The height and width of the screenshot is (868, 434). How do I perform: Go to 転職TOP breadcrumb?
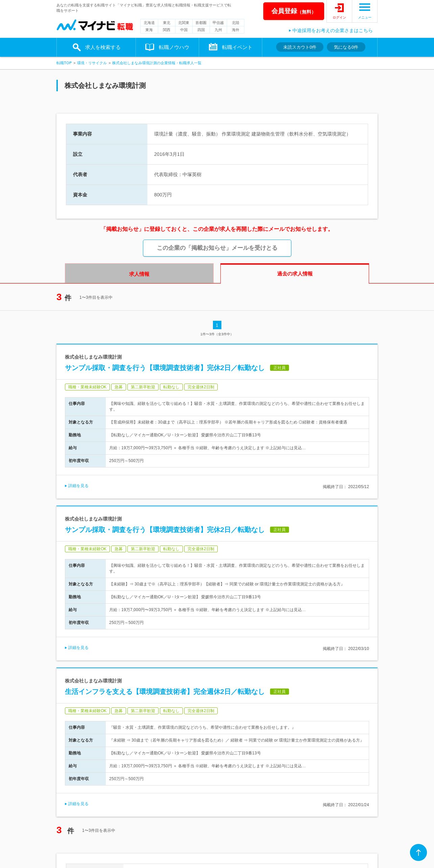click(64, 63)
